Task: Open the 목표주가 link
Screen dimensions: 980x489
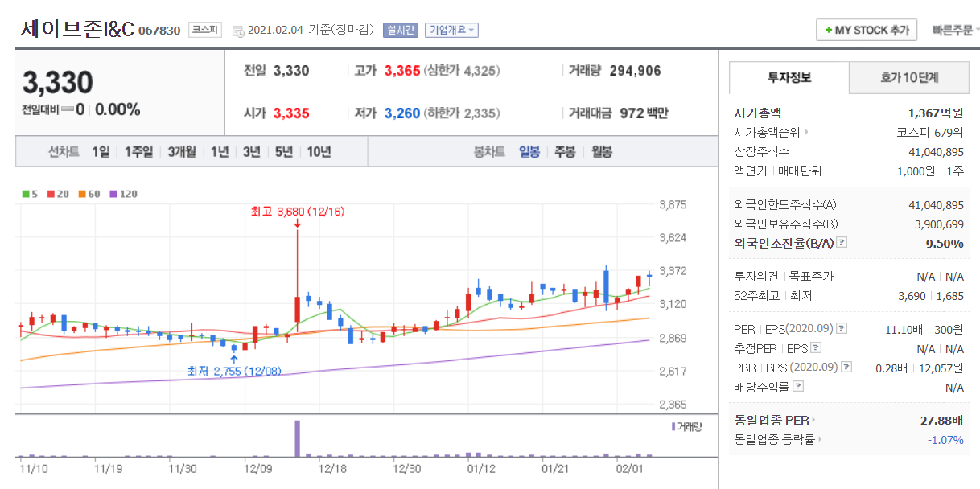Action: click(x=811, y=276)
